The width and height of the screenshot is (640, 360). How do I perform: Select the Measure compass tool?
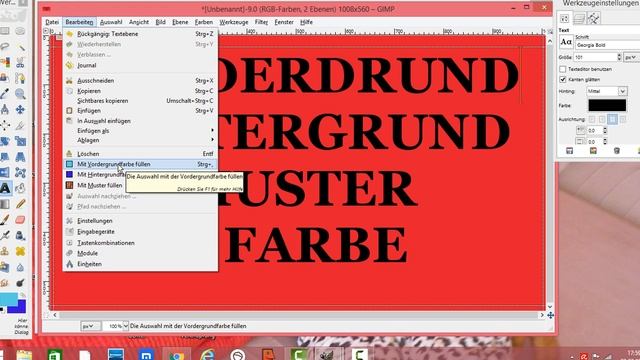coord(4,110)
